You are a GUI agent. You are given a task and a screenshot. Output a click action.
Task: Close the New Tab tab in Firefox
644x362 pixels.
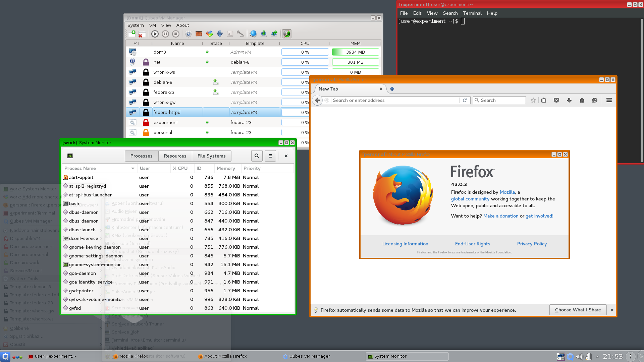[x=381, y=89]
